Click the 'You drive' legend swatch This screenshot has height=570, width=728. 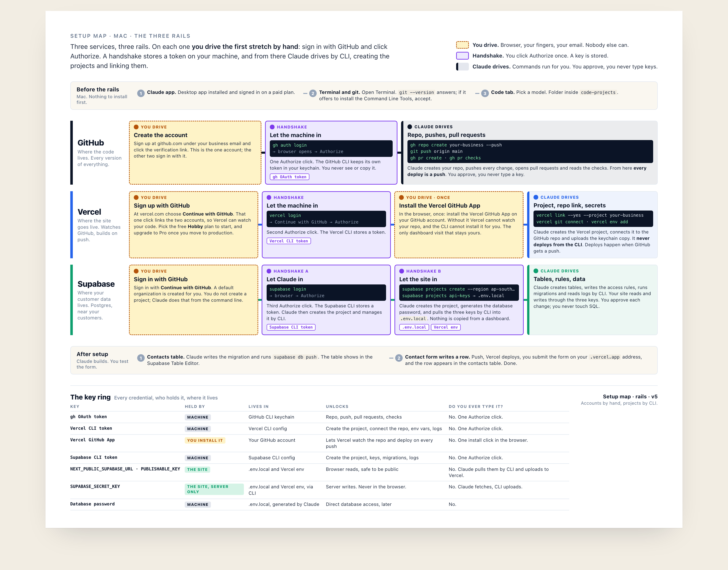[x=462, y=45]
